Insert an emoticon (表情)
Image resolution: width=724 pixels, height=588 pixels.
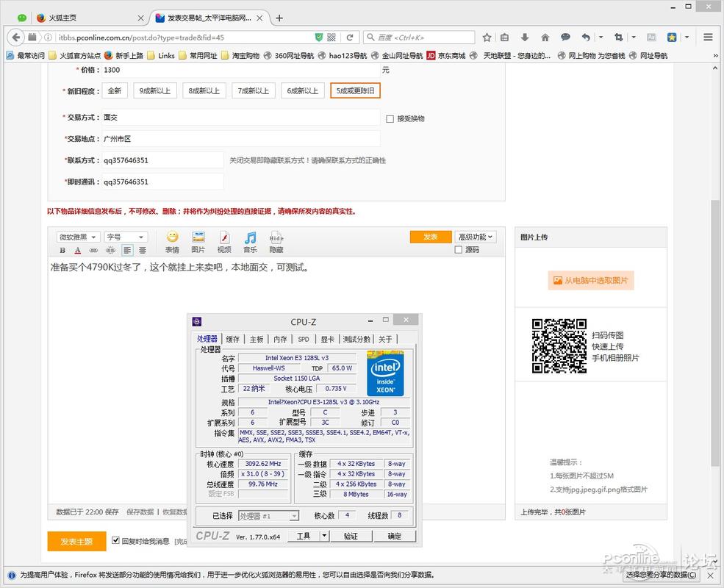click(172, 243)
